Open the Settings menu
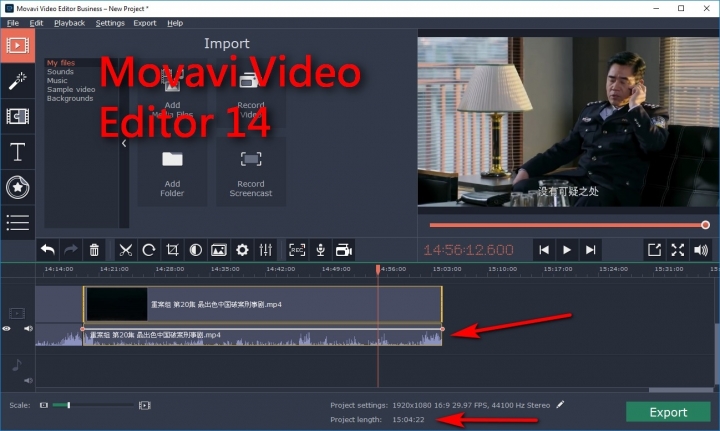Image resolution: width=720 pixels, height=431 pixels. pos(110,23)
